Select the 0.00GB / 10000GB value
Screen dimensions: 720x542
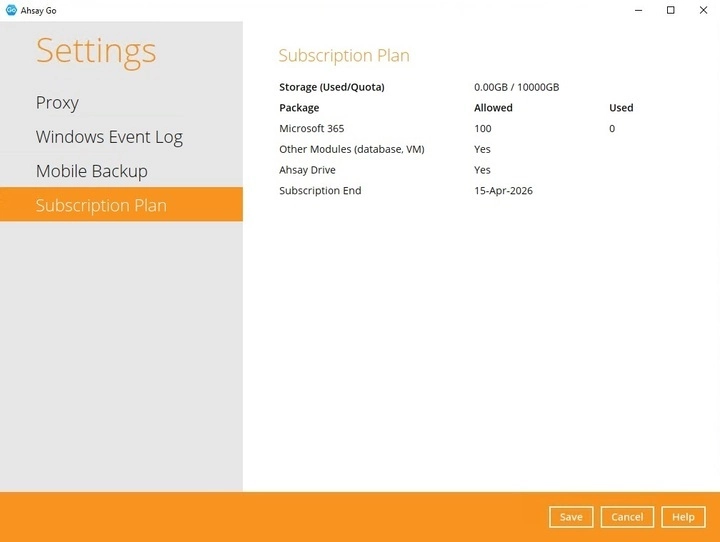pos(517,87)
